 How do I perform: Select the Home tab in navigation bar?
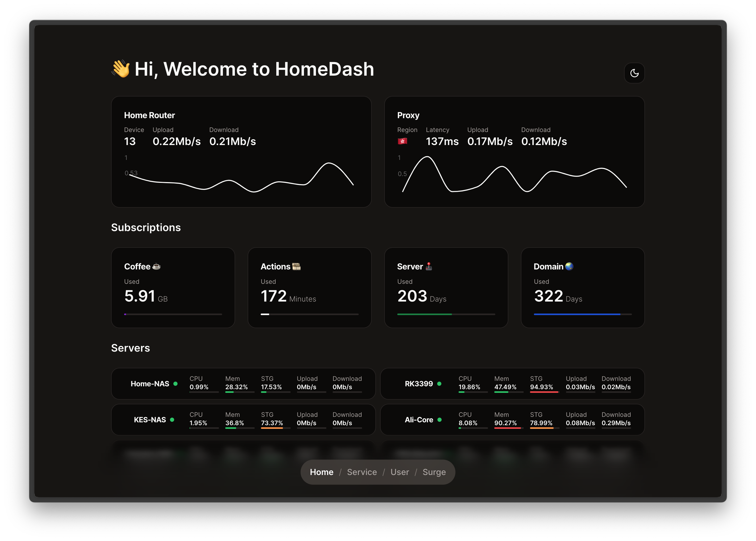point(321,472)
